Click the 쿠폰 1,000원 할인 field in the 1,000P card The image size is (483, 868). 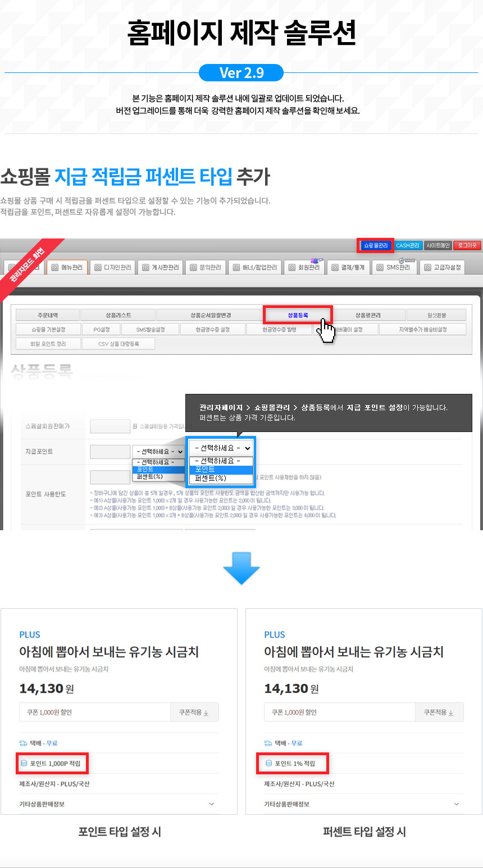pyautogui.click(x=95, y=712)
